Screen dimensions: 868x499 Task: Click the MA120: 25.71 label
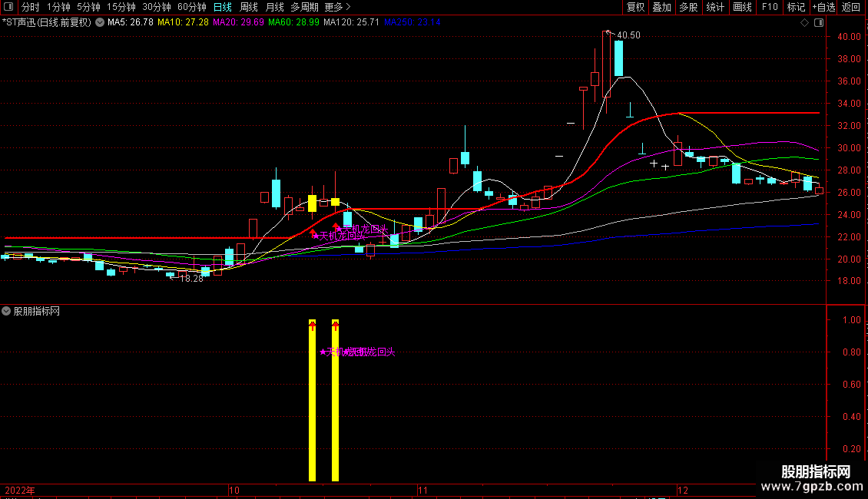[x=352, y=22]
